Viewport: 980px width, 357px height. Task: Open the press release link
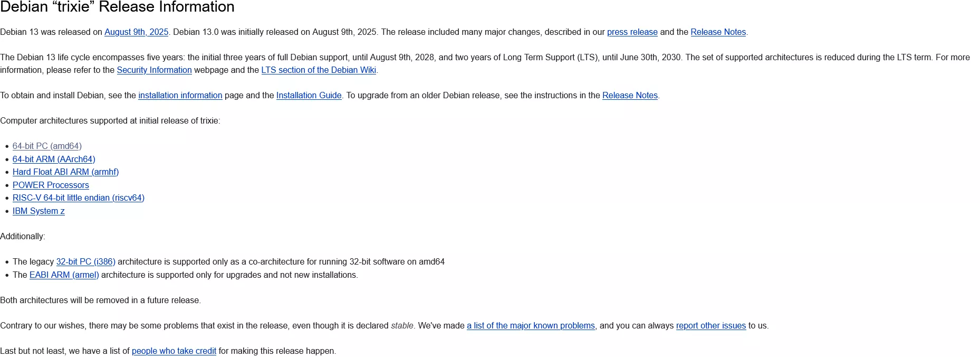pos(632,32)
